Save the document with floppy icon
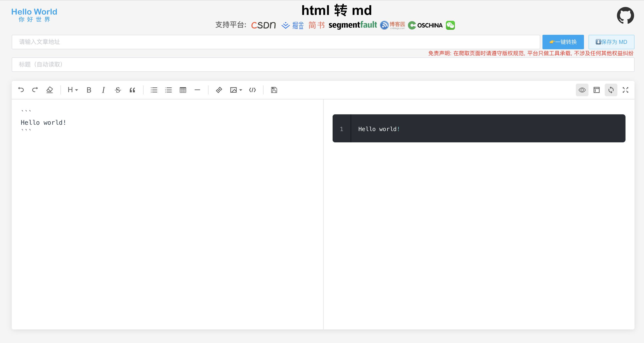The height and width of the screenshot is (343, 644). pos(274,90)
